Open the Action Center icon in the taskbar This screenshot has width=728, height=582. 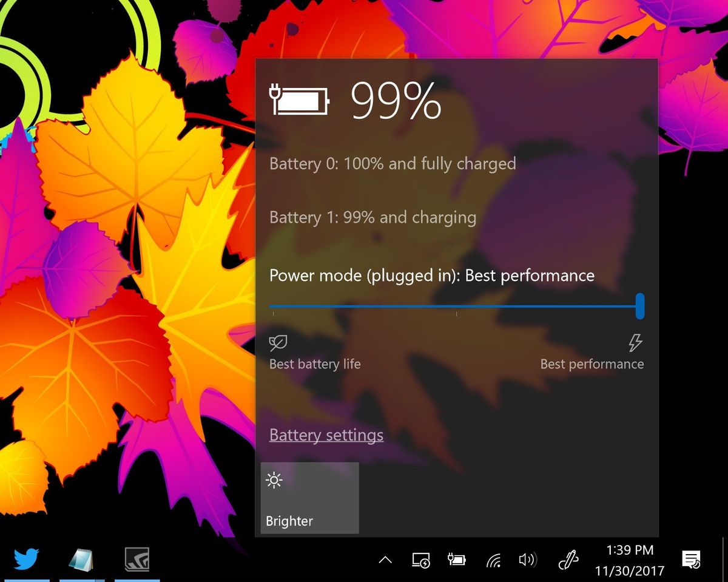691,560
